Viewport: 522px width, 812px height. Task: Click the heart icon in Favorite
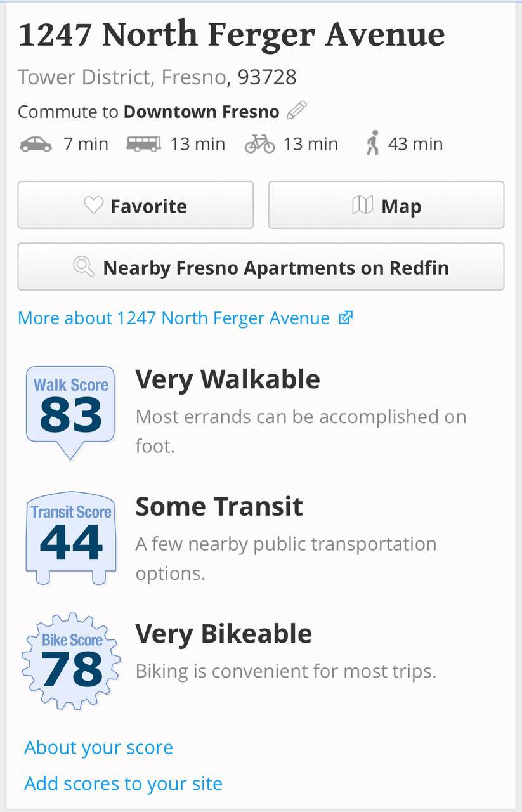(94, 206)
